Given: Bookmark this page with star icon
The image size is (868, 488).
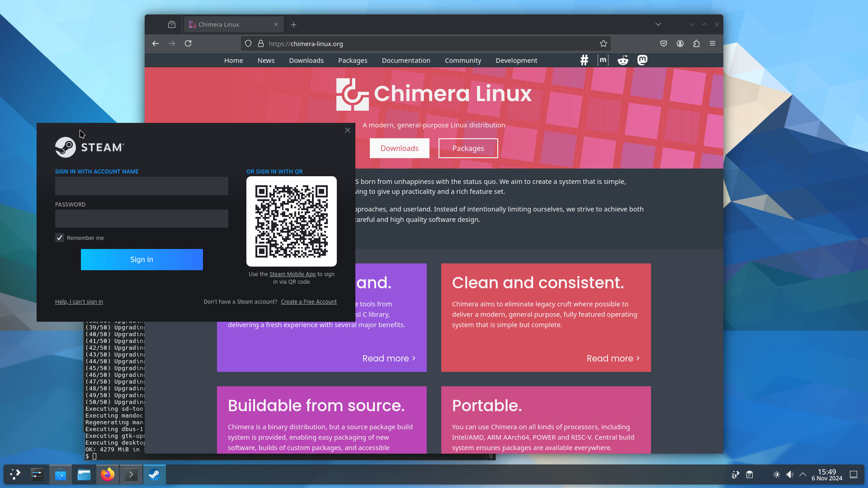Looking at the screenshot, I should (604, 43).
